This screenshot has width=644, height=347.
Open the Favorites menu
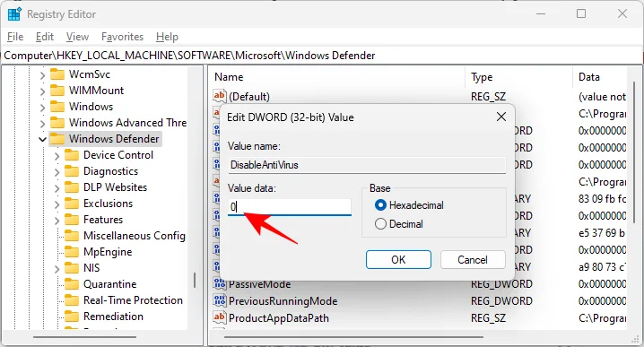coord(122,37)
